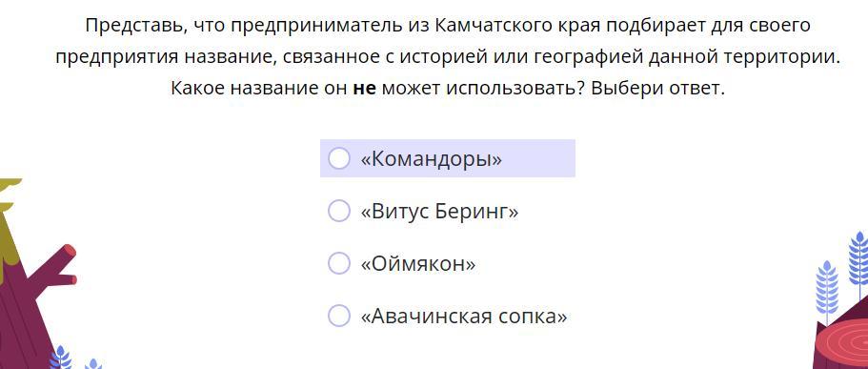Screen dimensions: 868x369
Task: Click the highlighted lavender area right of «Командоры»
Action: (x=538, y=158)
